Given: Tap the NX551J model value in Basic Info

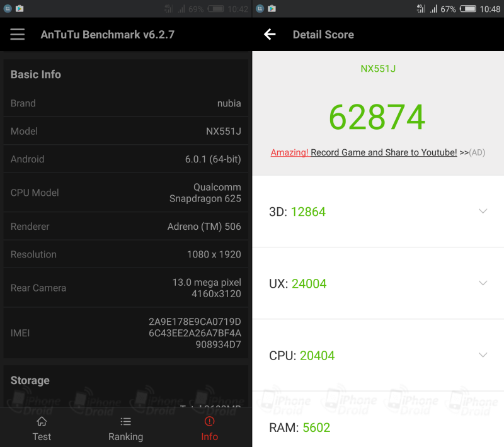Looking at the screenshot, I should click(x=224, y=131).
